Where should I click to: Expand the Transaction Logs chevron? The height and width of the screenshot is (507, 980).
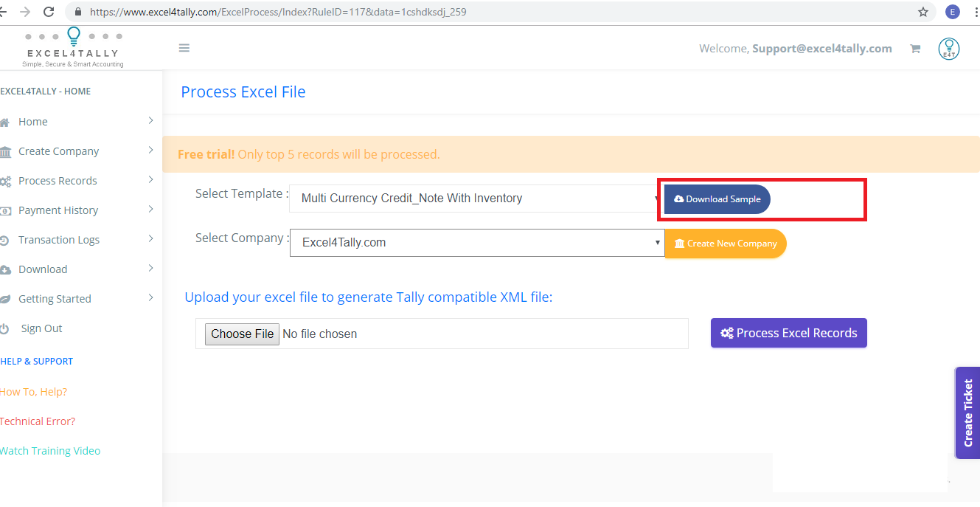tap(150, 238)
